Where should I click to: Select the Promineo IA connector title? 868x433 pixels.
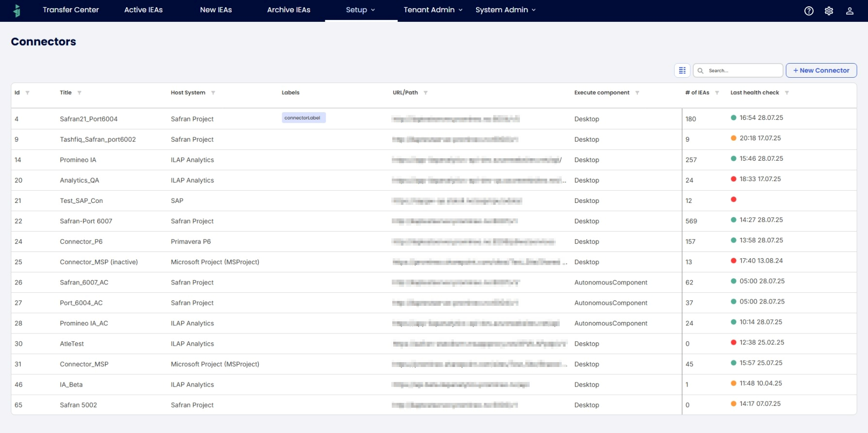pyautogui.click(x=78, y=160)
